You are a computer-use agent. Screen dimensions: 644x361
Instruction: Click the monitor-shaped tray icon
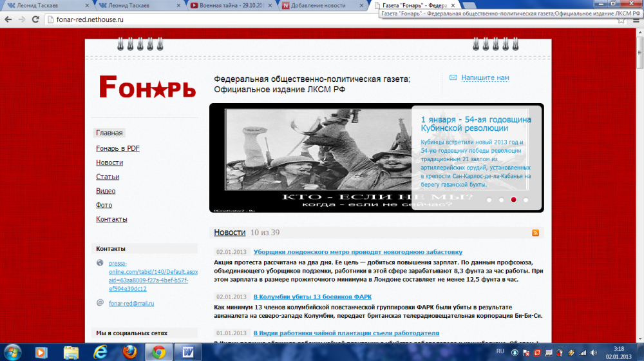549,353
